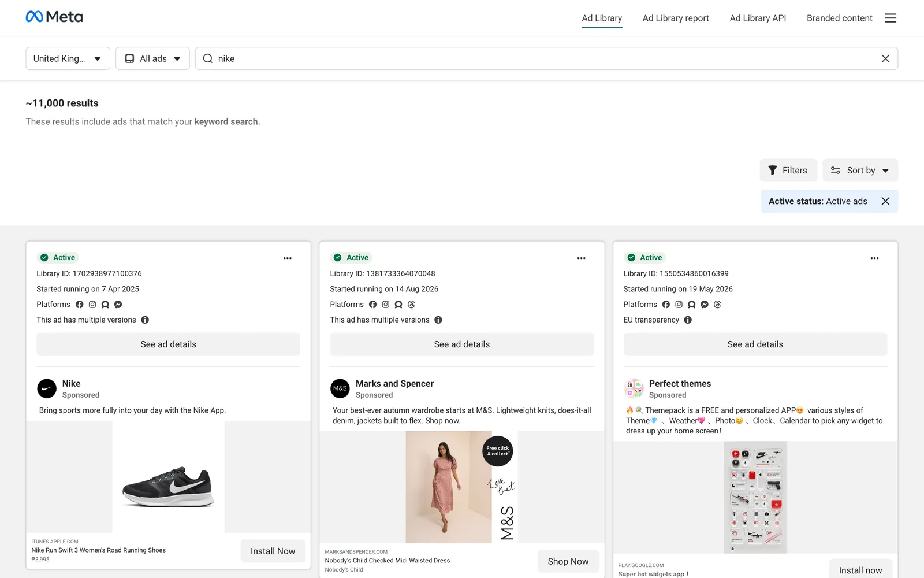The image size is (924, 578).
Task: Open the Perfect themes advertiser link
Action: tap(680, 384)
